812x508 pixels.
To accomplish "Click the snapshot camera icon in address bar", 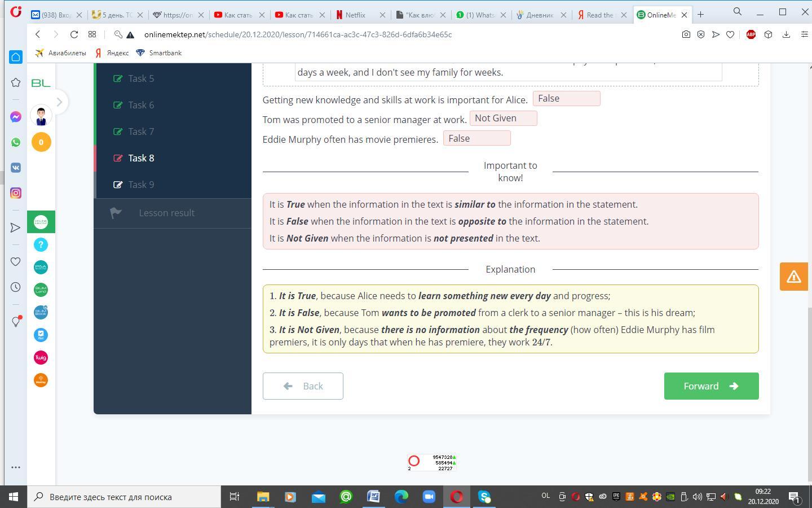I will tap(686, 34).
